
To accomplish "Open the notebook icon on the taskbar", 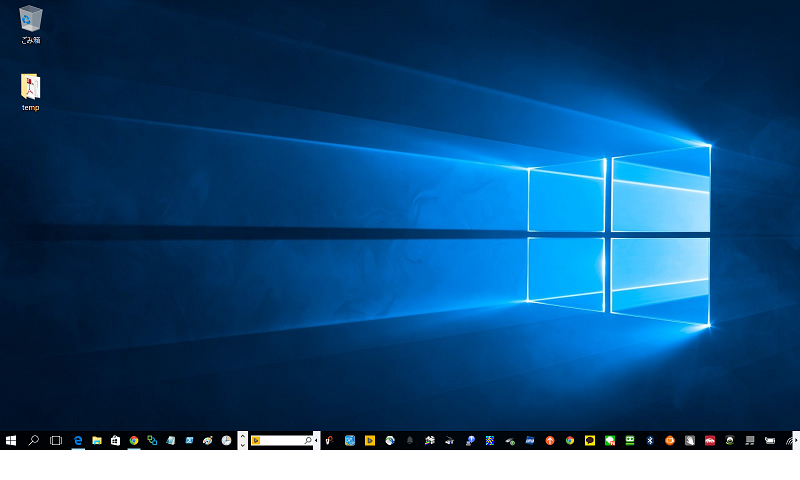I will pyautogui.click(x=170, y=440).
